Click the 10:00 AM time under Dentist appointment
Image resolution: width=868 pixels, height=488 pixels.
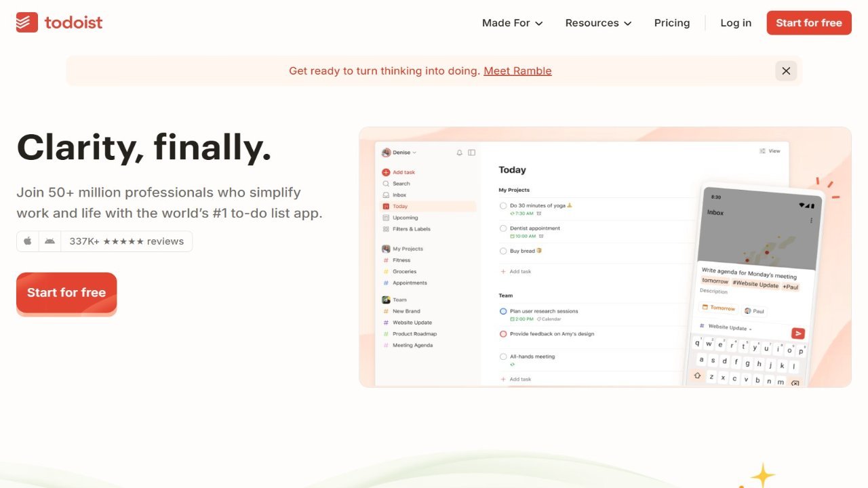[523, 237]
